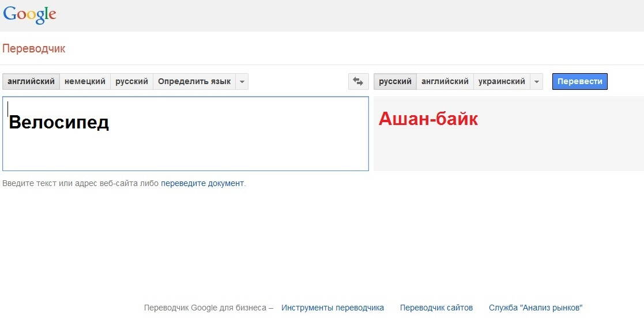This screenshot has height=326, width=644.
Task: Click the translated result Ашан-байк
Action: [428, 119]
